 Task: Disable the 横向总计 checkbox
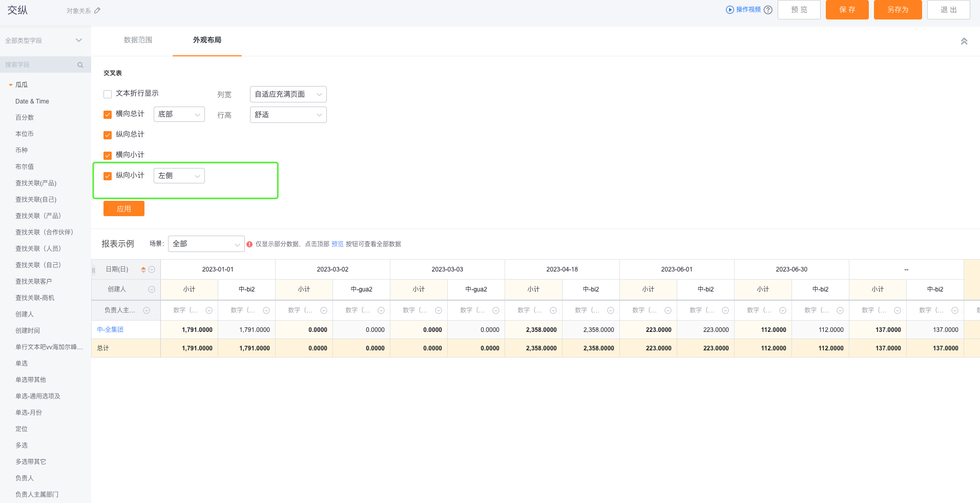point(108,114)
